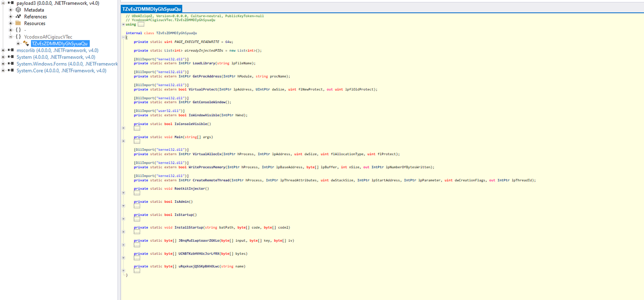Expand the TZvEsZDMMDlyGhSyuaQu class node in tree
This screenshot has height=300, width=644.
(18, 43)
